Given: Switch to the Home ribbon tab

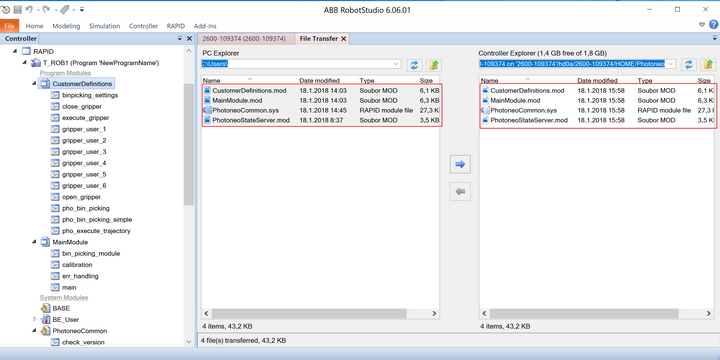Looking at the screenshot, I should pyautogui.click(x=34, y=26).
